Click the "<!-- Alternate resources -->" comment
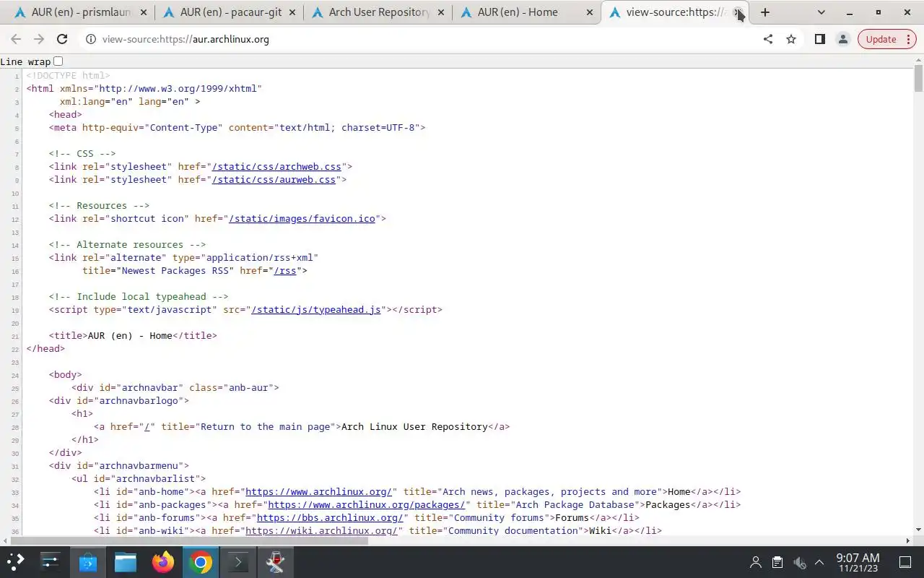The height and width of the screenshot is (578, 924). click(127, 244)
